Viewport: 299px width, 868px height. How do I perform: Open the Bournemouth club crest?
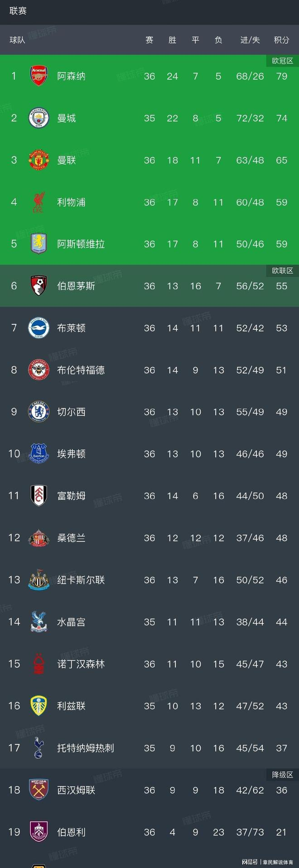coord(39,286)
